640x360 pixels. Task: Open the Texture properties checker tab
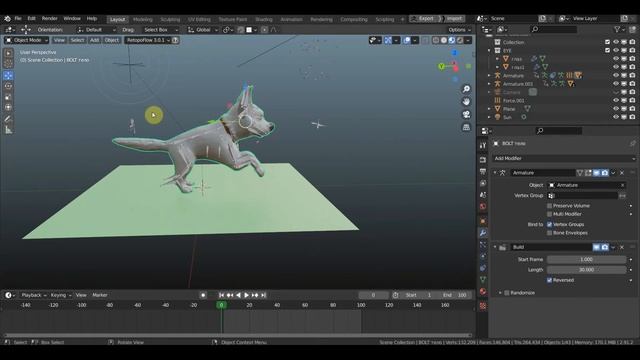pos(483,306)
